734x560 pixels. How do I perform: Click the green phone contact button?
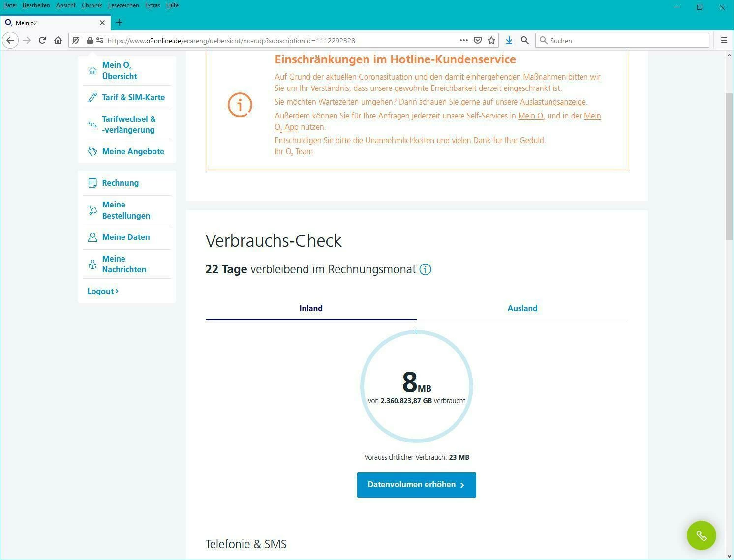(x=702, y=535)
